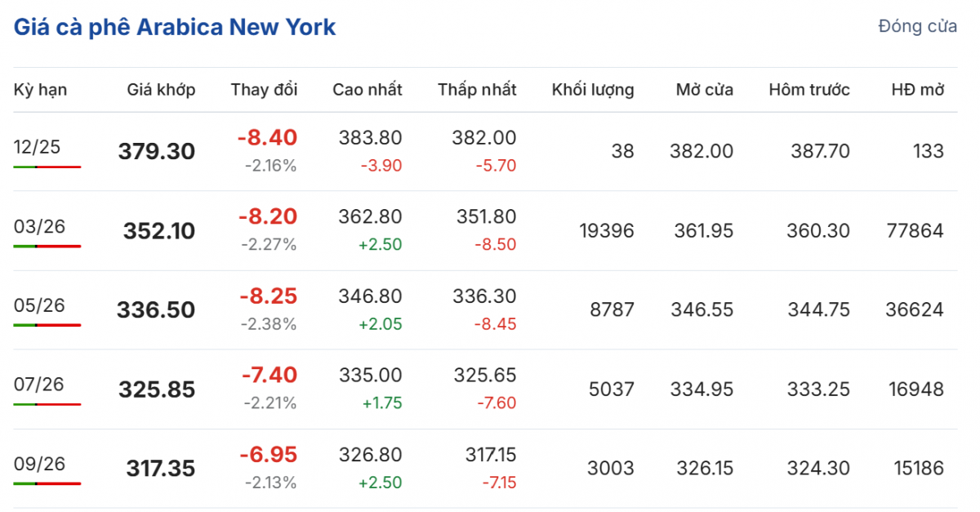Click the 'Đóng cửa' status label
The image size is (980, 512).
pyautogui.click(x=917, y=26)
